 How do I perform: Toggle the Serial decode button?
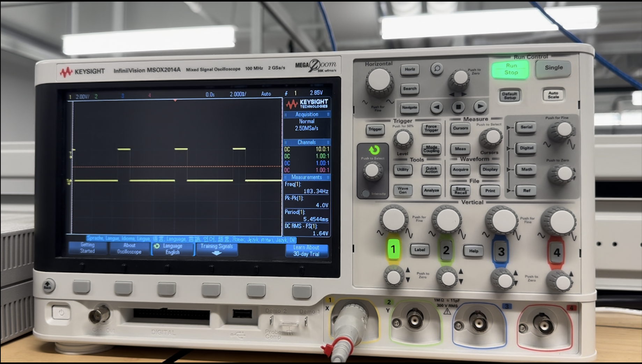pos(526,127)
